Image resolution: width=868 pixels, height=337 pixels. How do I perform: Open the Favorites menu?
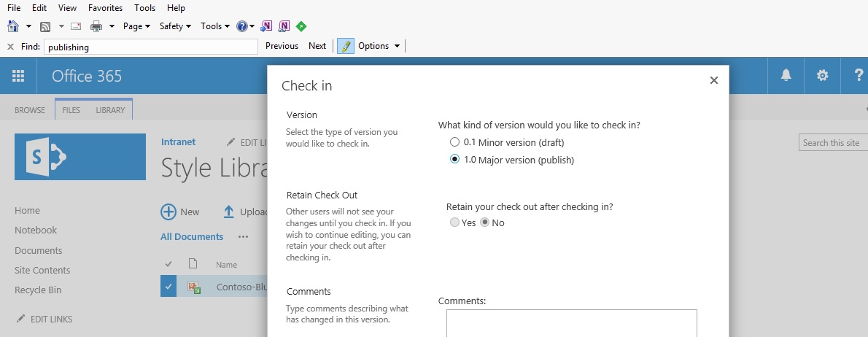(x=105, y=8)
